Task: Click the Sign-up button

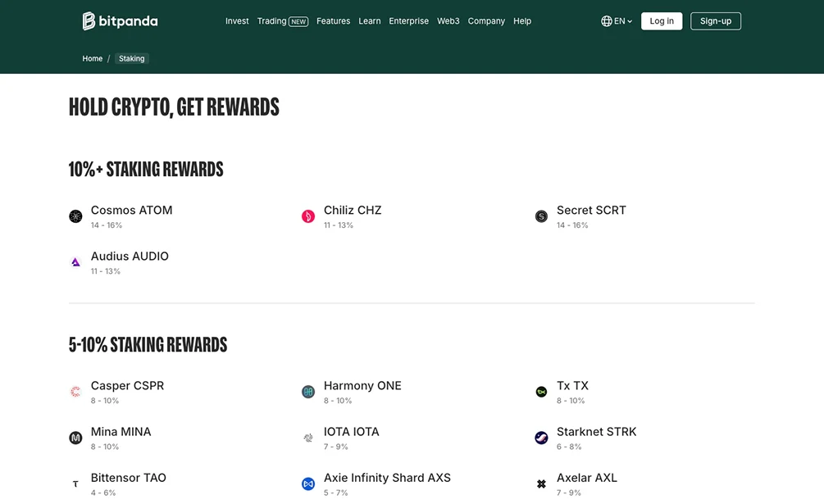Action: point(716,21)
